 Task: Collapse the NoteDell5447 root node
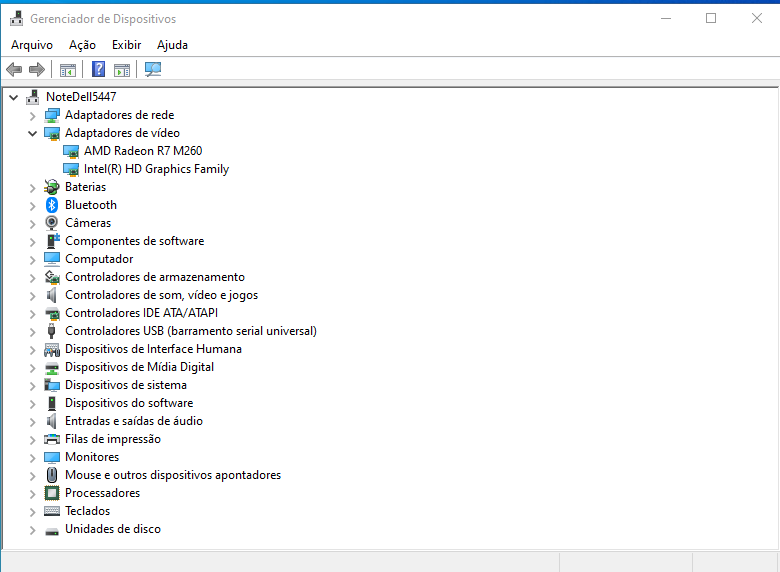click(14, 97)
